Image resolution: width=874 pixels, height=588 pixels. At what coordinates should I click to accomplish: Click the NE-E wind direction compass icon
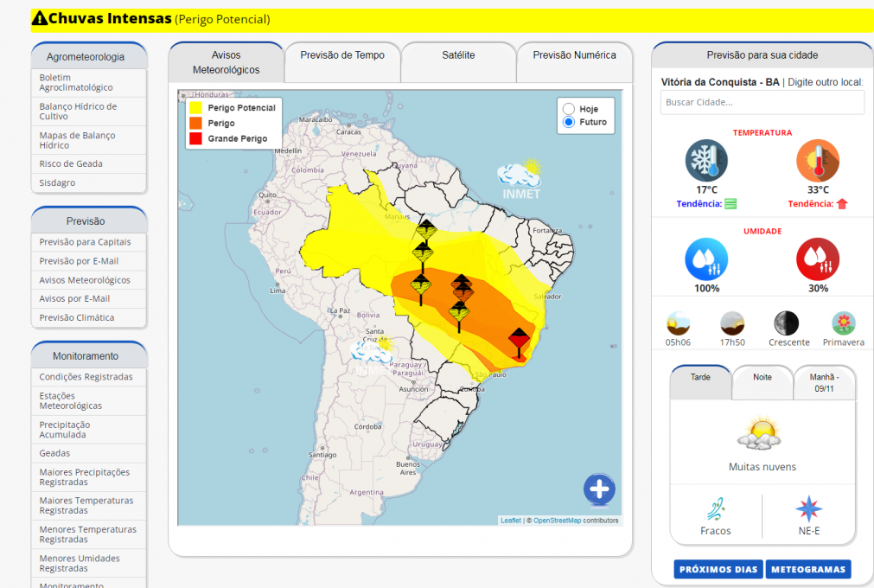808,508
